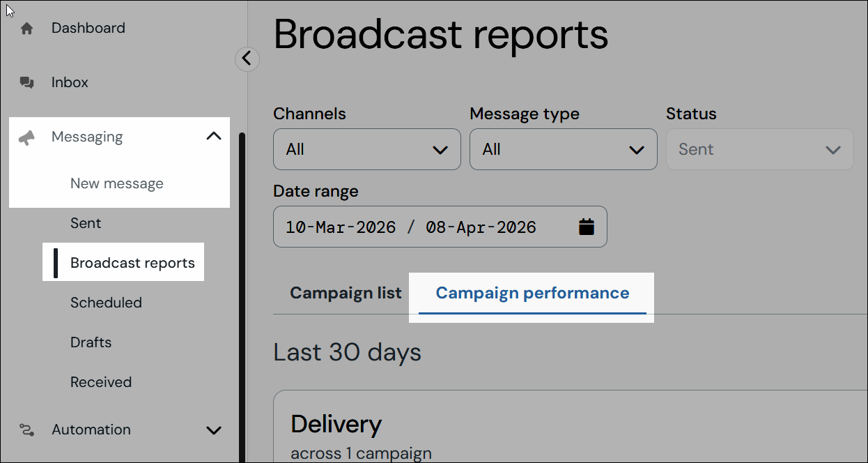
Task: Click the Date range input field
Action: 440,227
